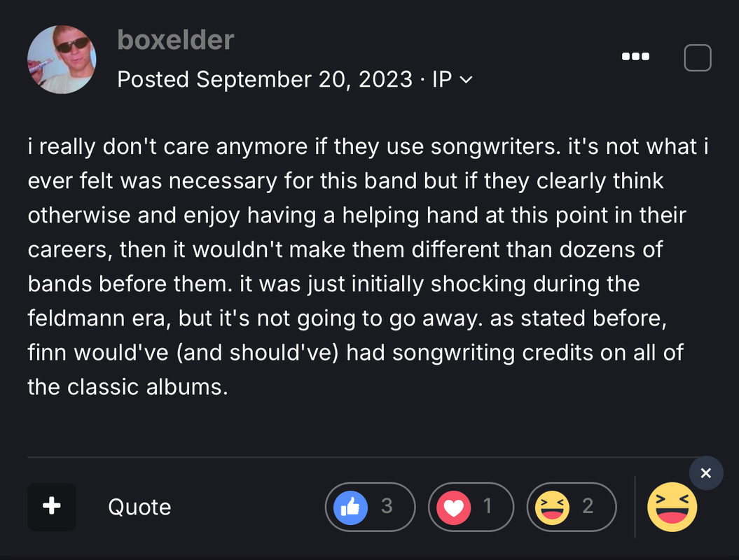Click the large laughing face react button

click(672, 507)
